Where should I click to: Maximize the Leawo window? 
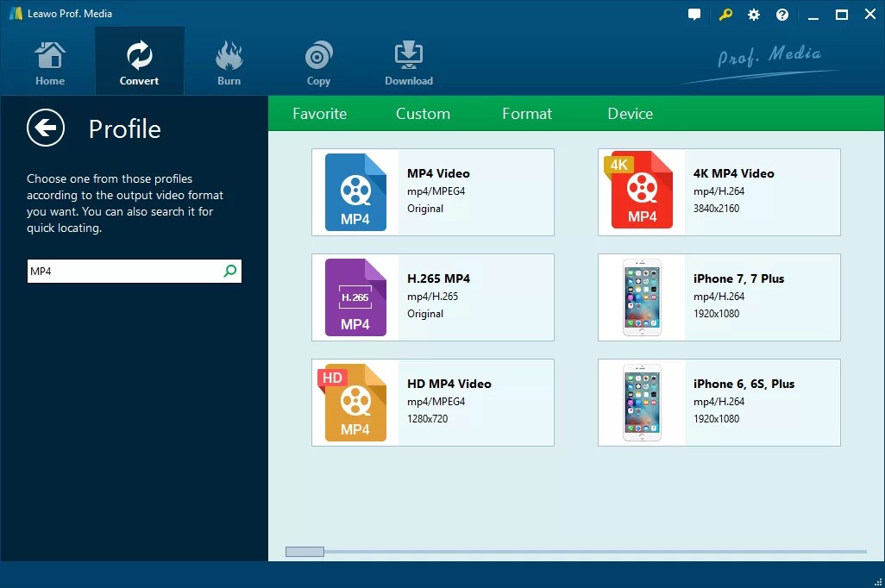pyautogui.click(x=842, y=15)
